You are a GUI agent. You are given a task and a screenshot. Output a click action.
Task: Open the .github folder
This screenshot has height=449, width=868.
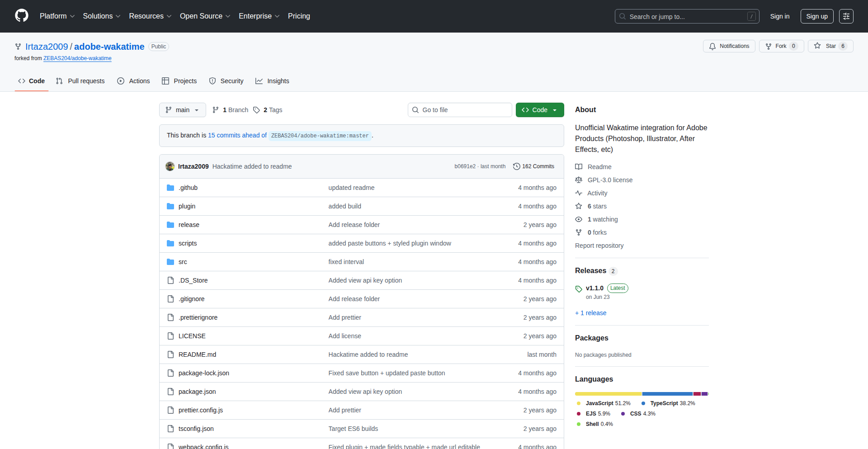click(x=188, y=188)
